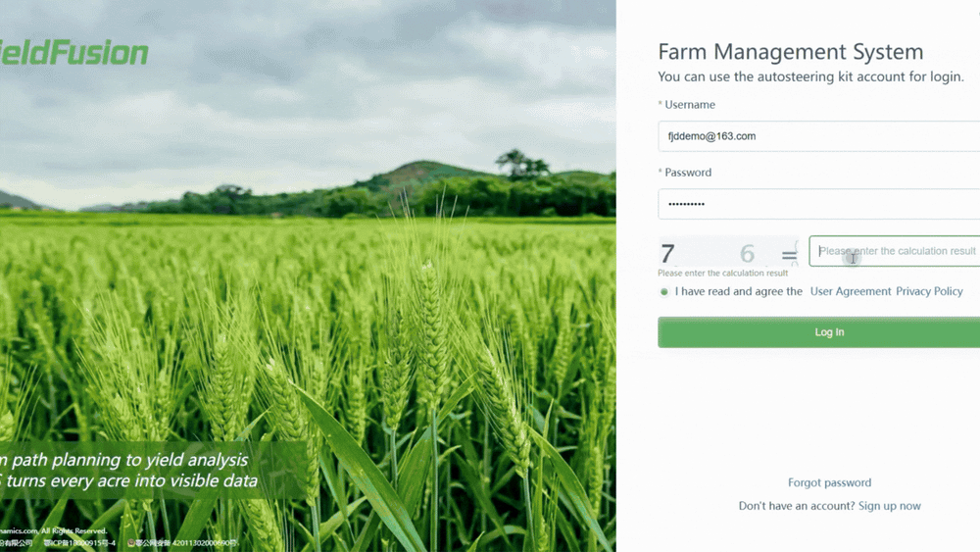Click the police badge icon in footer
Image resolution: width=980 pixels, height=552 pixels.
(x=131, y=543)
